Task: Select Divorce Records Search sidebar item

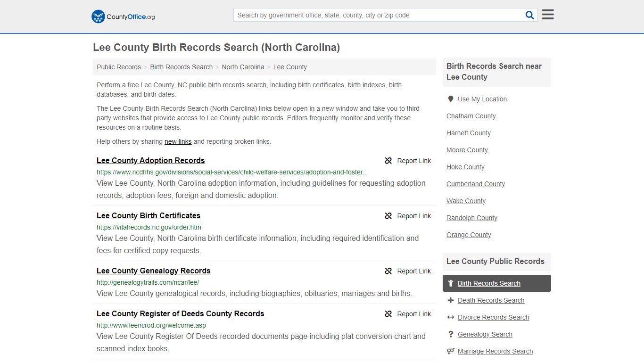Action: pos(494,317)
